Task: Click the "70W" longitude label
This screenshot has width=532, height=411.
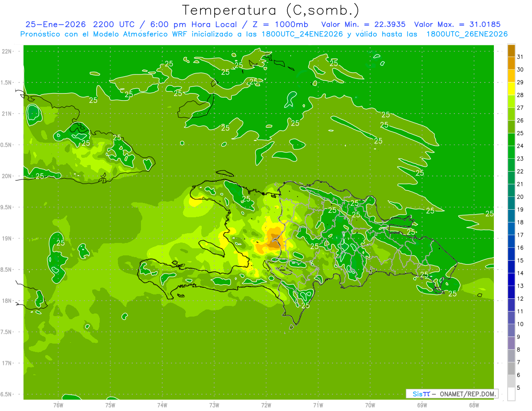Action: pyautogui.click(x=370, y=405)
